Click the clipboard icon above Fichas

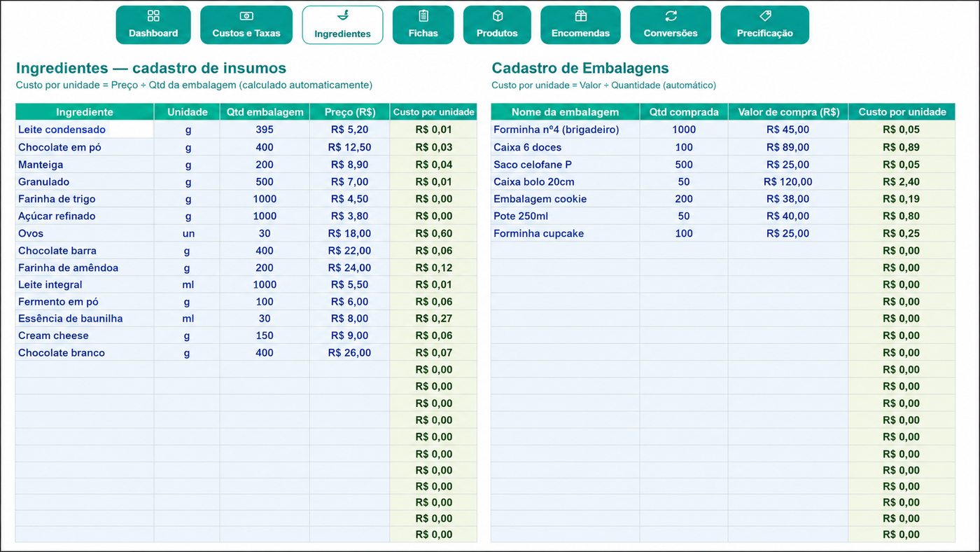423,16
